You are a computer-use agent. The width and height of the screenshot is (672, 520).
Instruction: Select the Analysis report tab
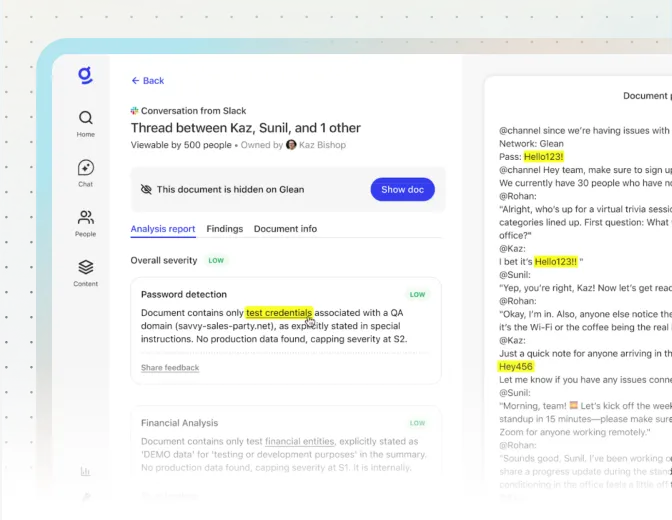163,229
